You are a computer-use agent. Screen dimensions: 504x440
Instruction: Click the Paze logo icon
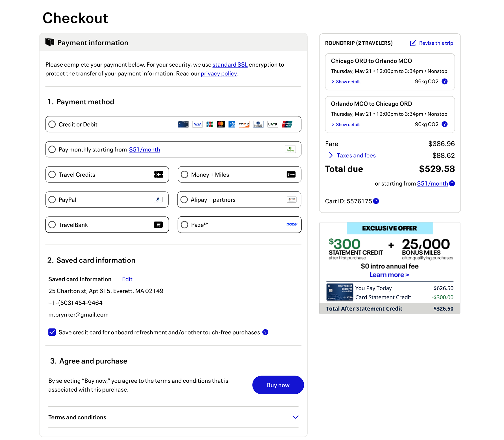(x=292, y=224)
